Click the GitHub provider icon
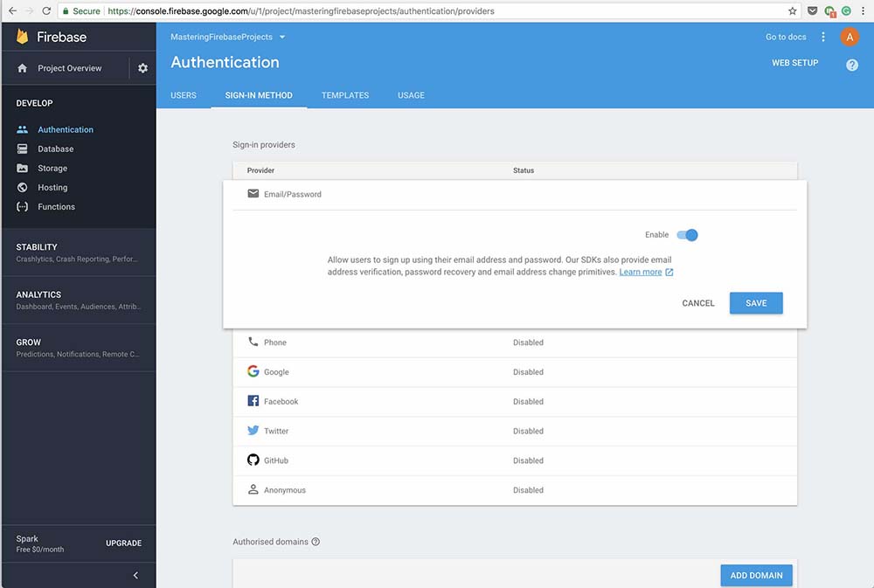 (253, 460)
